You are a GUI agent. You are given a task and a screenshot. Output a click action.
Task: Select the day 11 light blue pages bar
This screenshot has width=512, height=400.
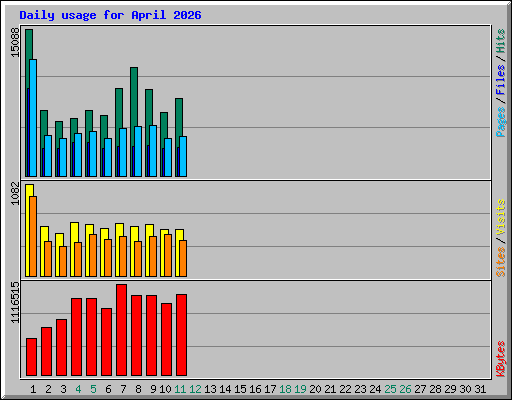coord(183,156)
